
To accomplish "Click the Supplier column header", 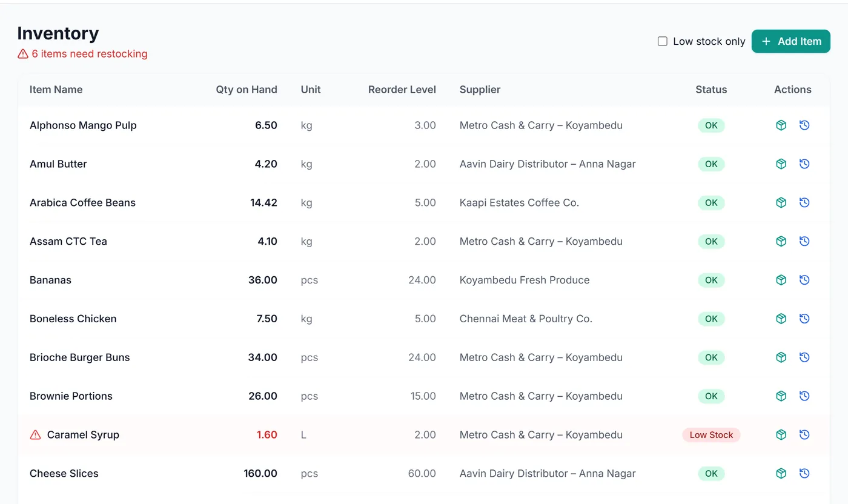I will [480, 90].
